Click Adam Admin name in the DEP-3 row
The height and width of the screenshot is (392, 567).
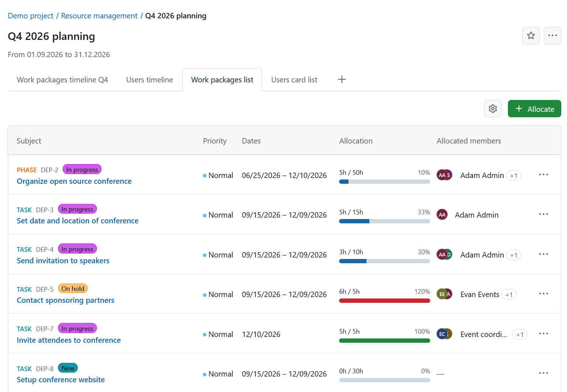pyautogui.click(x=477, y=215)
